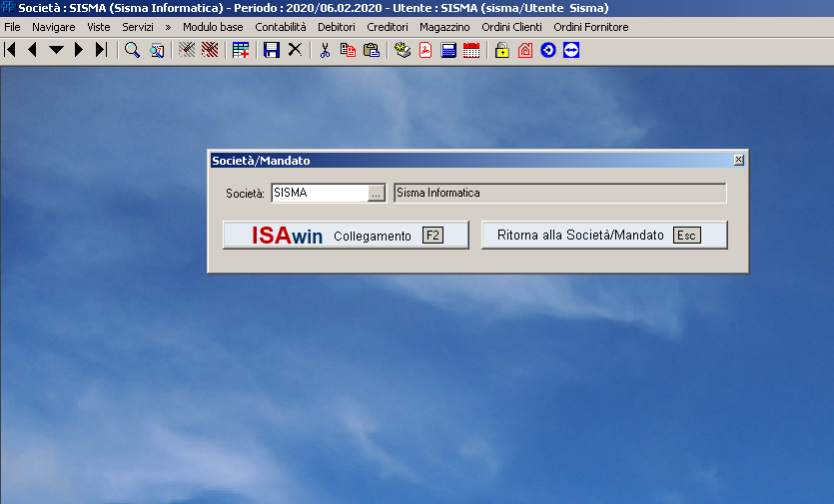Go to the first record arrow
This screenshot has height=504, width=834.
(x=10, y=50)
